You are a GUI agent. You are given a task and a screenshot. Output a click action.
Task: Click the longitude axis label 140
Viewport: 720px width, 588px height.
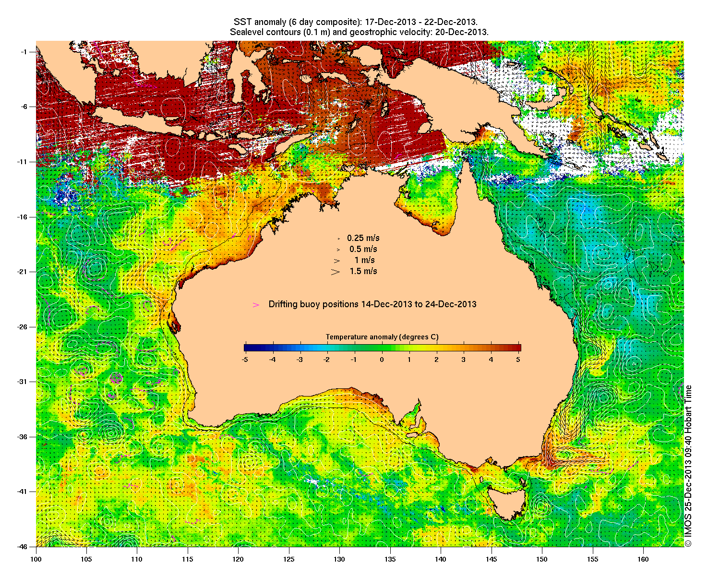[441, 559]
